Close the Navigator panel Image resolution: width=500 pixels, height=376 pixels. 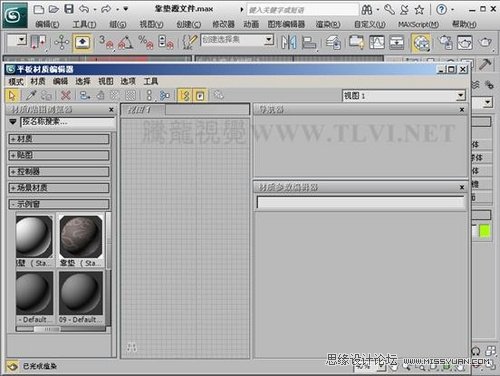462,110
